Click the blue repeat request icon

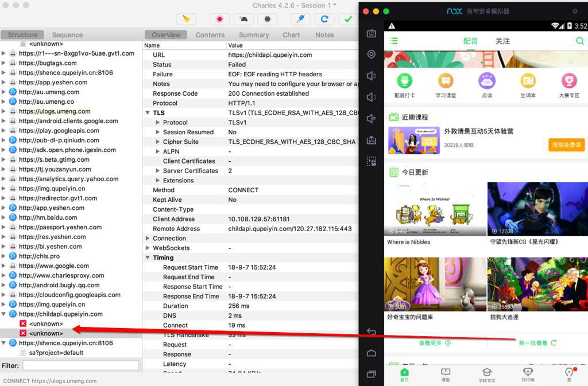click(x=324, y=19)
